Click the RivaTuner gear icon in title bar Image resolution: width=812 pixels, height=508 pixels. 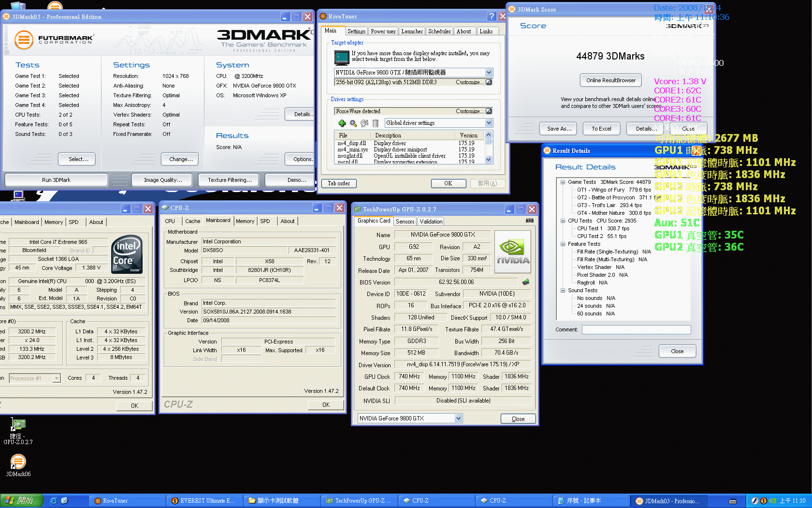tap(323, 16)
